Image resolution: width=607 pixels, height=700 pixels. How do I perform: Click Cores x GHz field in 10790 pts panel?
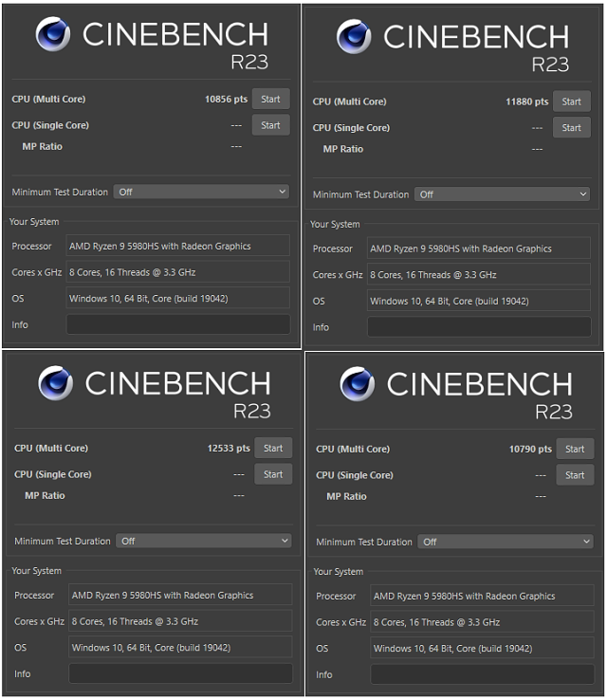[483, 622]
